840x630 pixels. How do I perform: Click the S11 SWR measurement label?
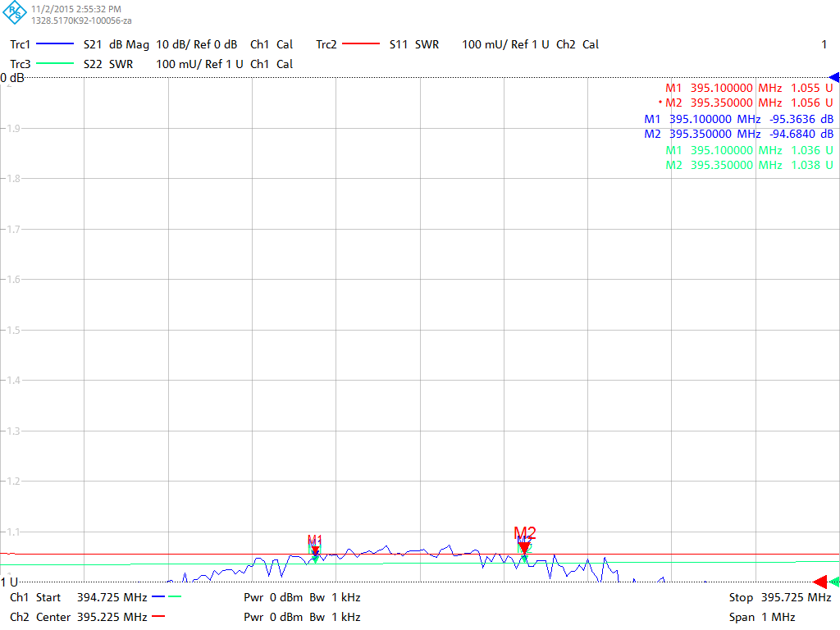click(x=414, y=44)
